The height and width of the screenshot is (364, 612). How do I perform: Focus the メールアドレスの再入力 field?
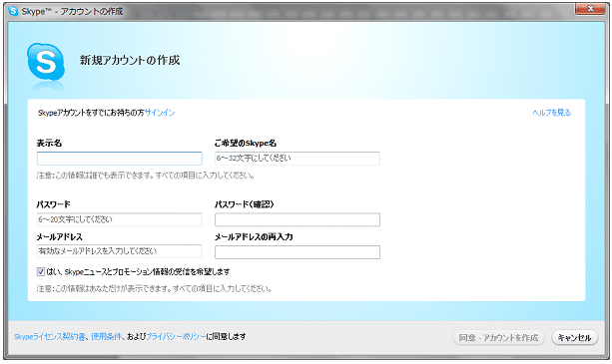point(298,252)
